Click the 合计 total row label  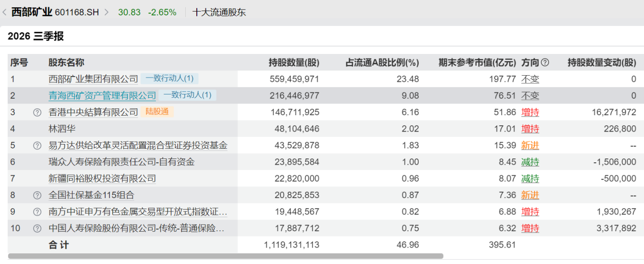[x=59, y=245]
